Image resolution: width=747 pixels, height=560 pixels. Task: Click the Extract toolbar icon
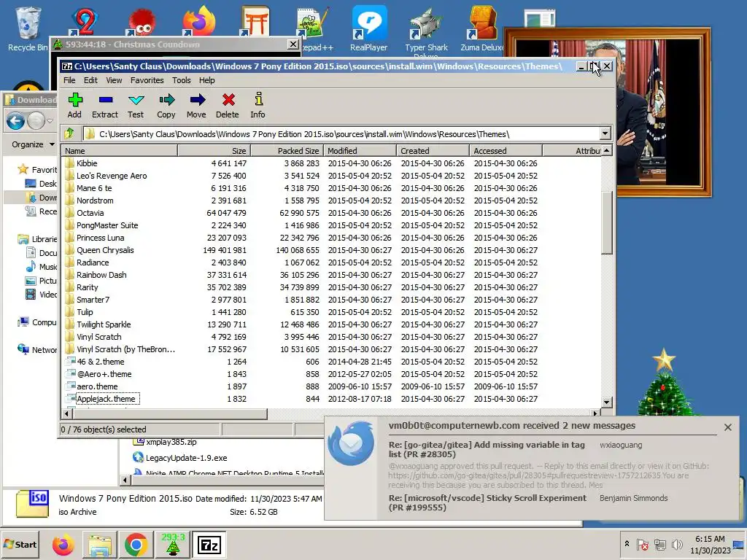(x=105, y=105)
